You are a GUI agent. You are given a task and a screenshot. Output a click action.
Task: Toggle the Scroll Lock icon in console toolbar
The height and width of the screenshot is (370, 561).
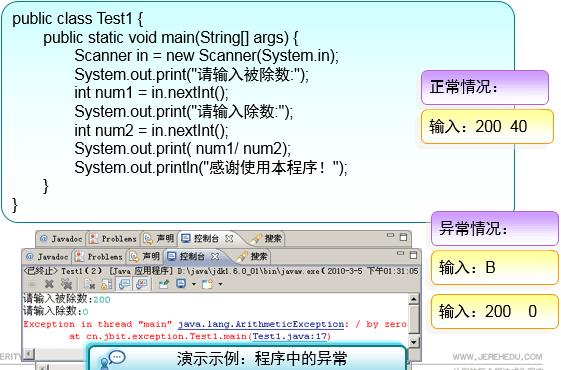point(106,284)
